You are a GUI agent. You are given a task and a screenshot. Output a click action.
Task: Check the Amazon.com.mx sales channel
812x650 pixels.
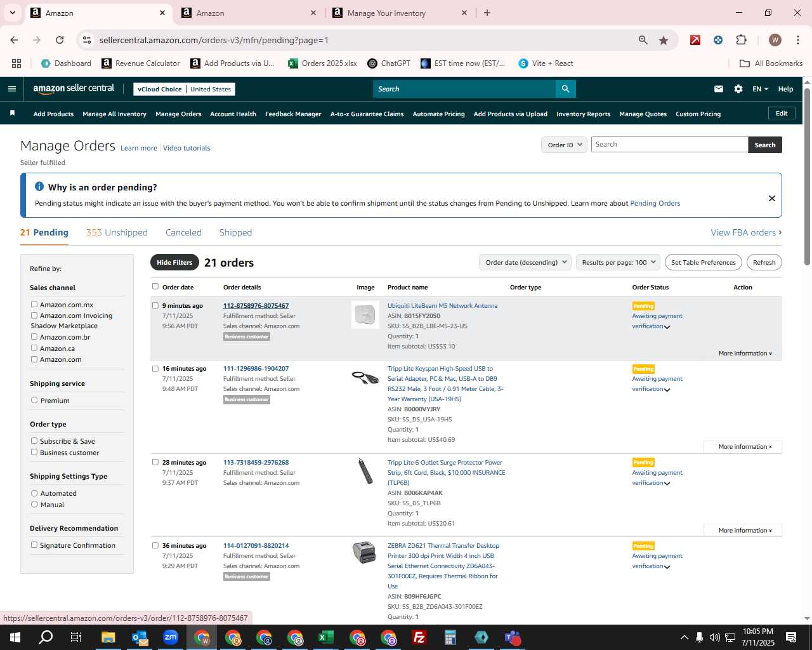pyautogui.click(x=34, y=304)
